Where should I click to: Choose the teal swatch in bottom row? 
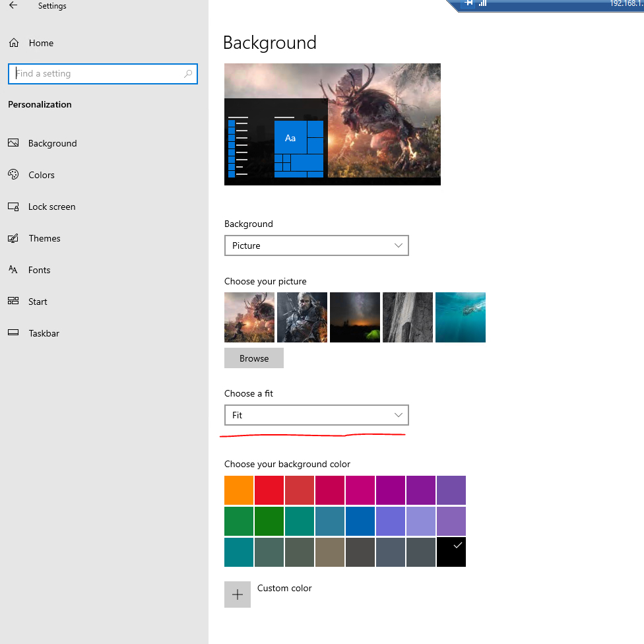[239, 552]
